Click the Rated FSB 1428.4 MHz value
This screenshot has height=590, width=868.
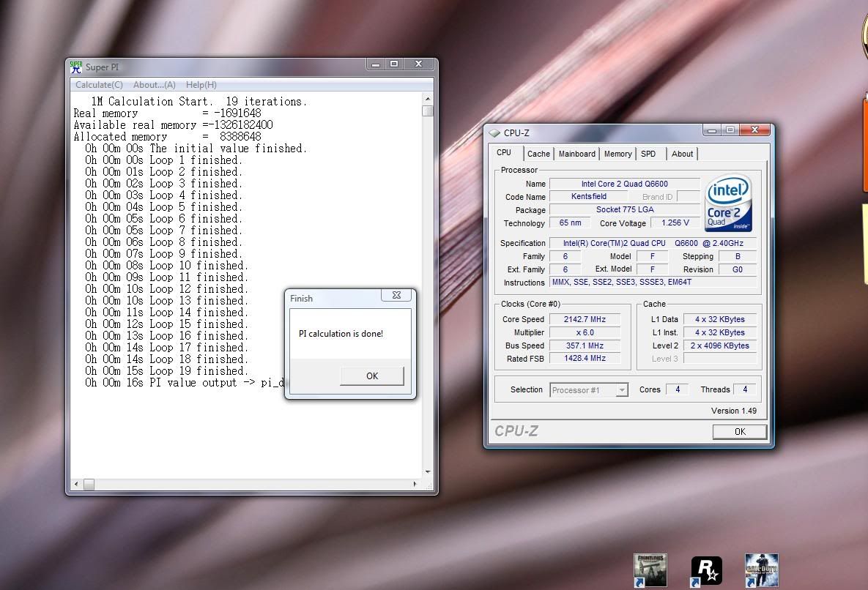[x=585, y=358]
